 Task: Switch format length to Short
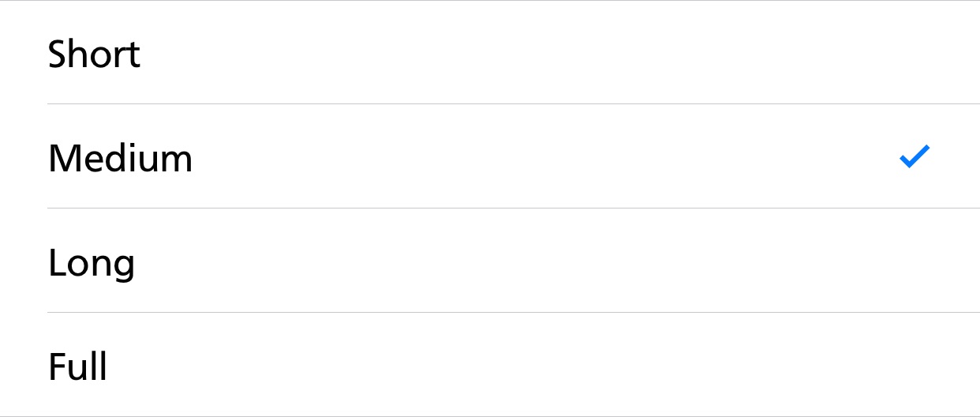490,52
